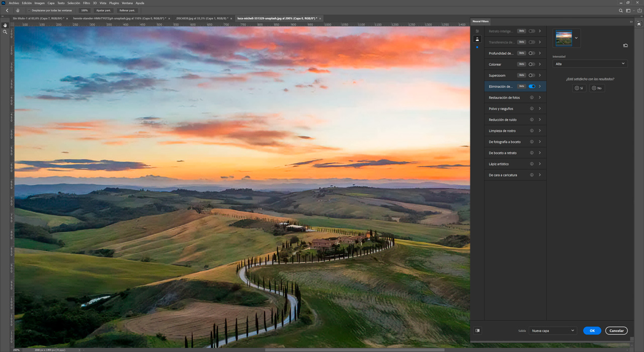The image size is (644, 352).
Task: Enable the Colorear neural filter
Action: tap(532, 64)
